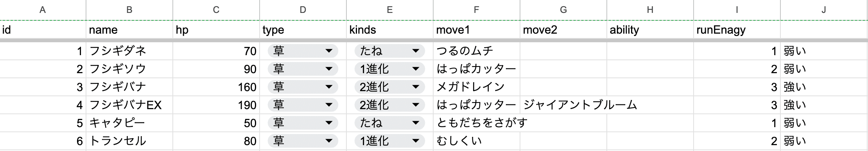Click the name header cell
868x151 pixels.
point(129,30)
